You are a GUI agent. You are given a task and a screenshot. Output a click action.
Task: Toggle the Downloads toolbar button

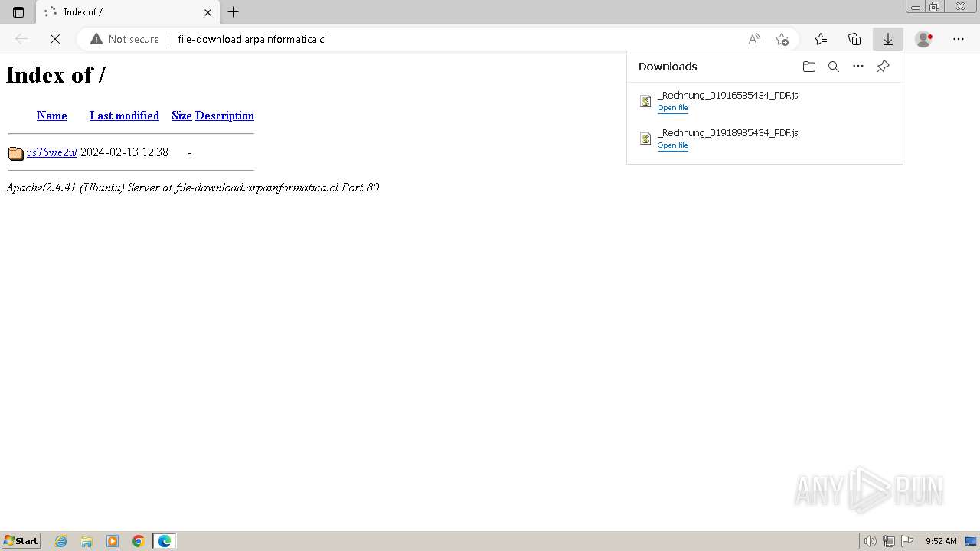point(888,39)
